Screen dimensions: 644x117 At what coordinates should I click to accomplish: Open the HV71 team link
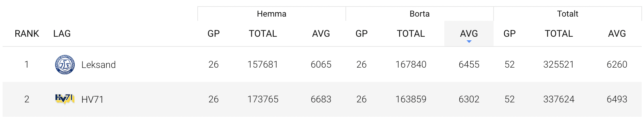point(92,99)
